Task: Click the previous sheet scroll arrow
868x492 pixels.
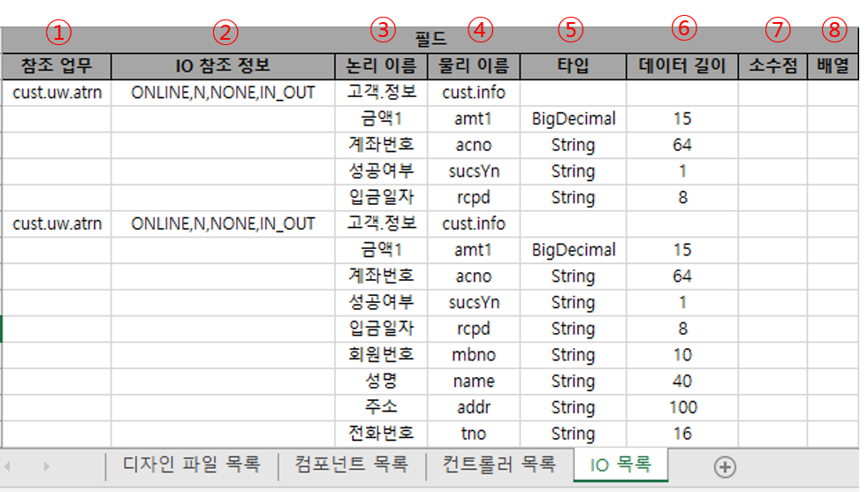Action: point(9,466)
